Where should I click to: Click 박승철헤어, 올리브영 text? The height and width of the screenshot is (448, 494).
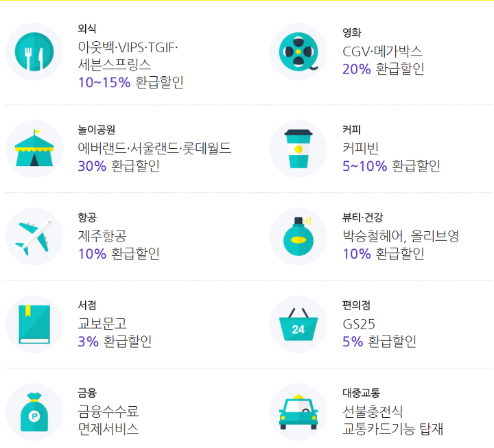401,236
